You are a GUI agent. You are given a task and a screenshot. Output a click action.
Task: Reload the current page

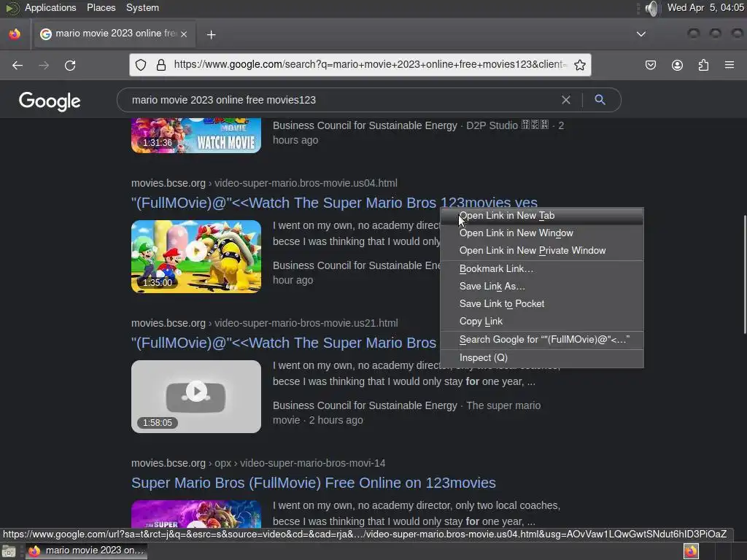click(70, 65)
